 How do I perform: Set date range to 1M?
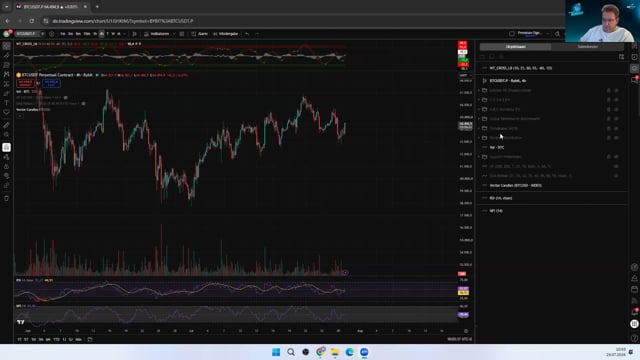coord(33,339)
